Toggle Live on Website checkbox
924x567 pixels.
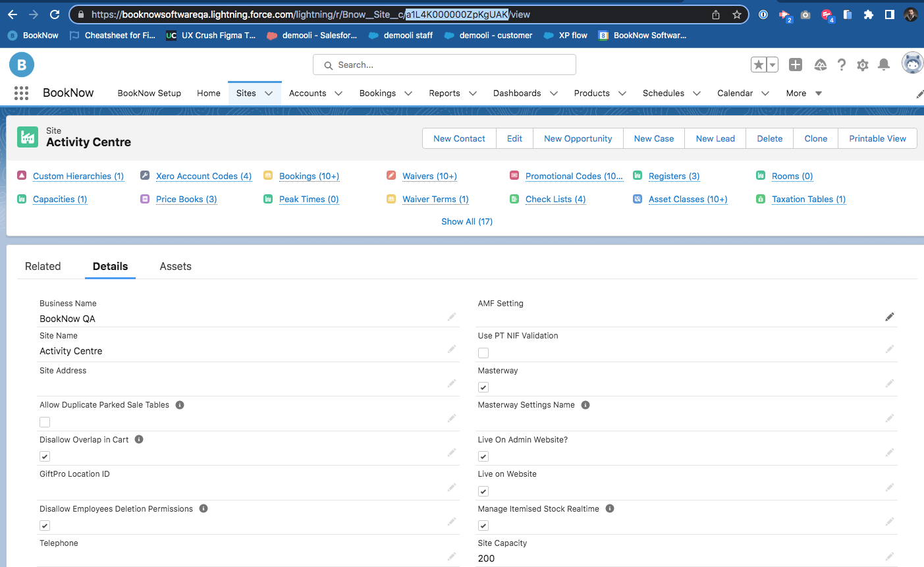[483, 491]
